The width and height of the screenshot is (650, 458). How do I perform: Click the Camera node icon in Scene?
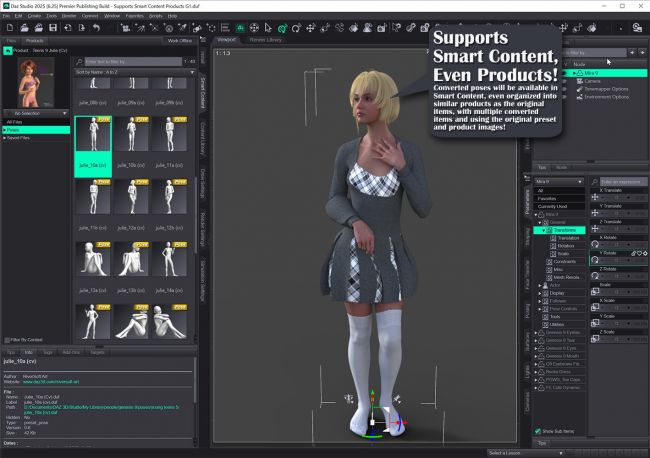click(x=578, y=81)
